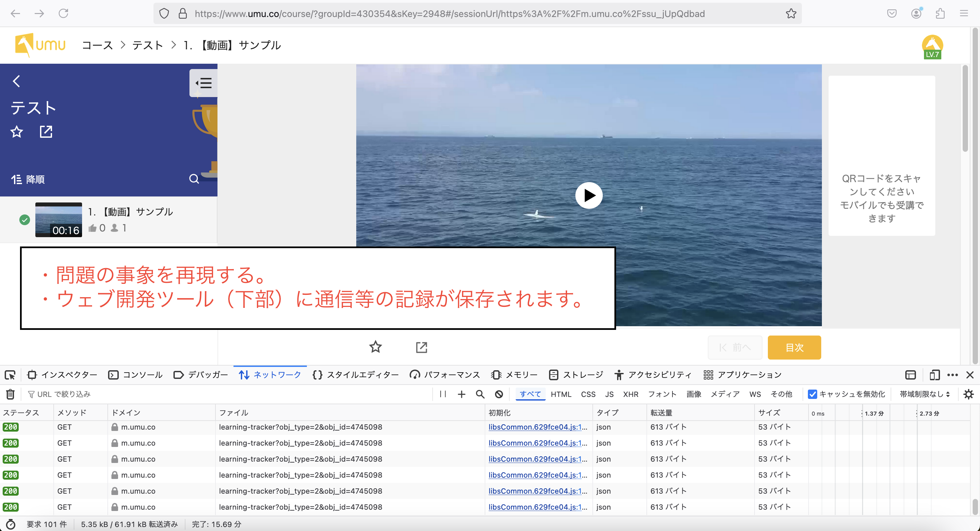Image resolution: width=980 pixels, height=531 pixels.
Task: Favorite the course with sidebar star icon
Action: [x=17, y=132]
